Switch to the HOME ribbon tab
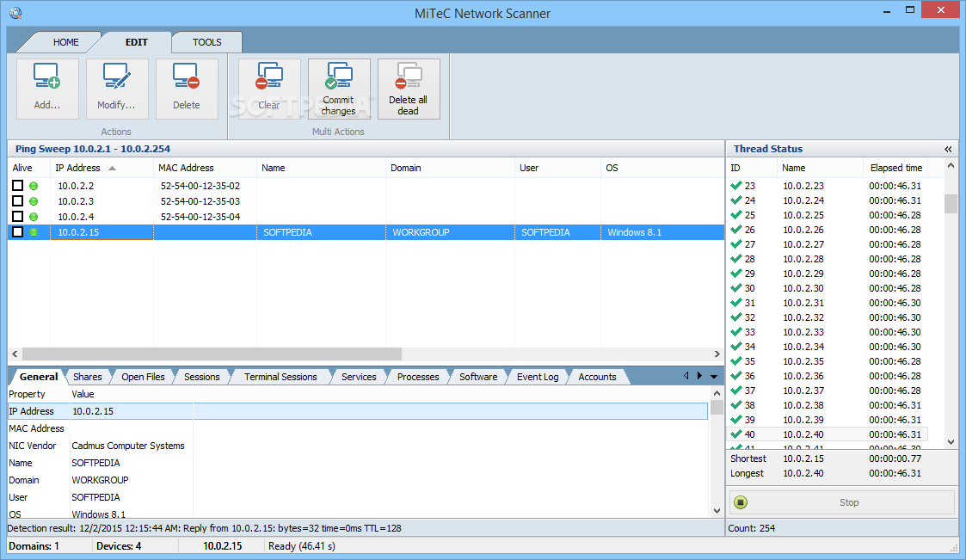Screen dimensions: 966x560 (x=65, y=42)
